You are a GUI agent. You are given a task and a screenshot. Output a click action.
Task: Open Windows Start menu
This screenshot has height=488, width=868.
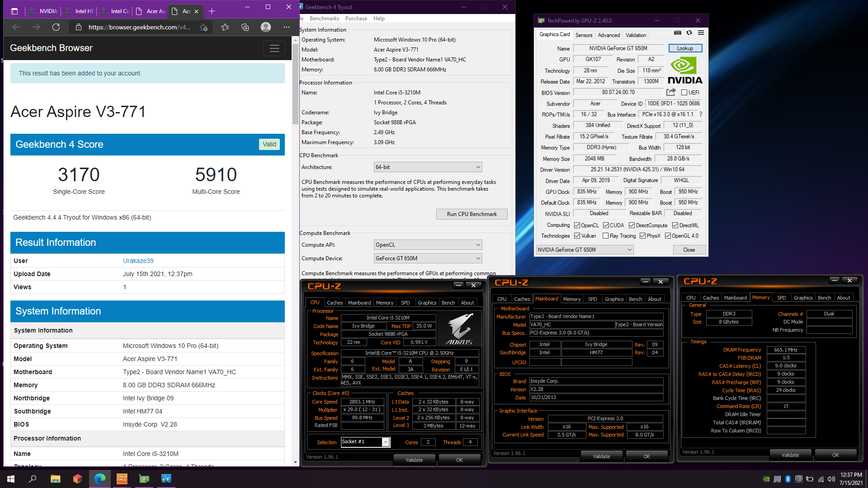click(x=11, y=479)
